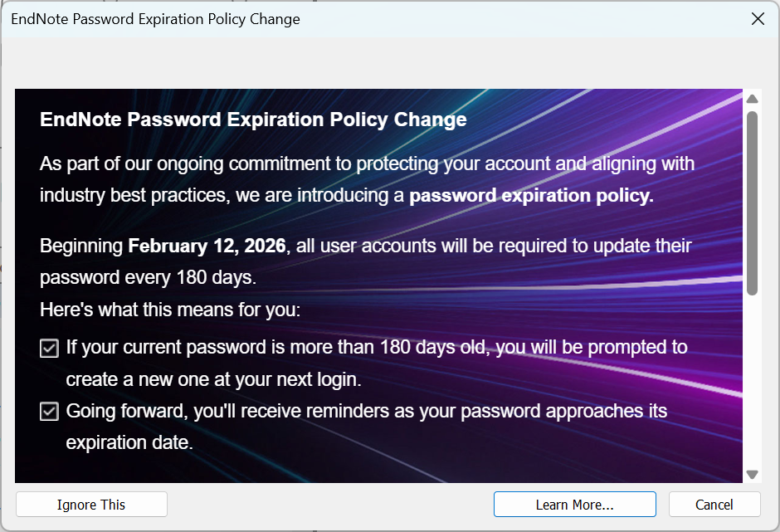This screenshot has width=780, height=532.
Task: Click the checkmark icon beside "If your current password"
Action: (49, 348)
